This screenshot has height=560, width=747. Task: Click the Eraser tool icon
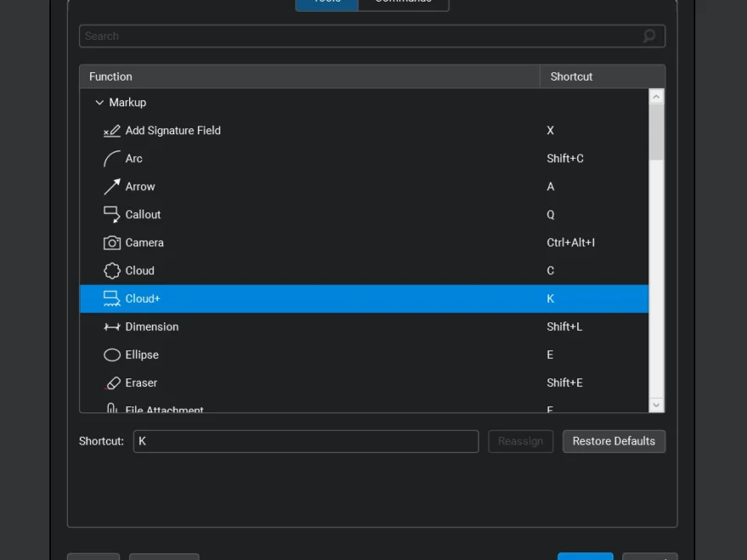coord(112,383)
